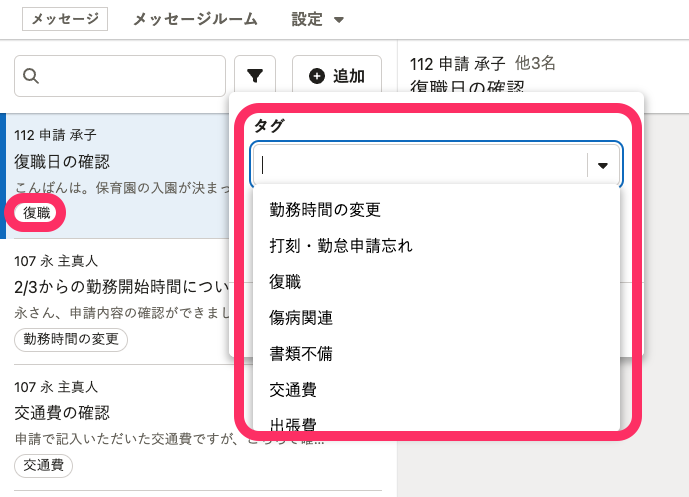Click the plus icon on 追加 button
Screen dimensions: 689x497
coord(317,76)
